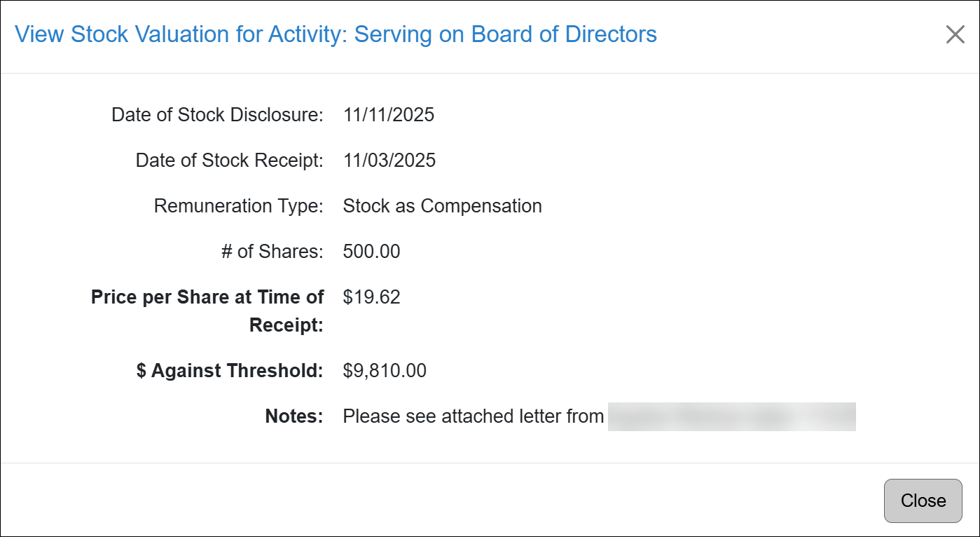The height and width of the screenshot is (537, 980).
Task: Select the Remuneration Type value Stock as Compensation
Action: [442, 205]
